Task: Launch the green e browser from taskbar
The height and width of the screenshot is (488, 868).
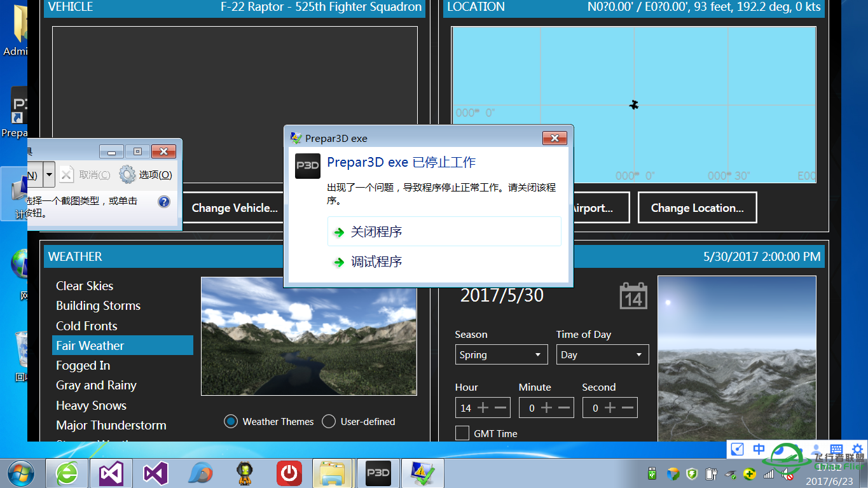Action: [x=67, y=473]
